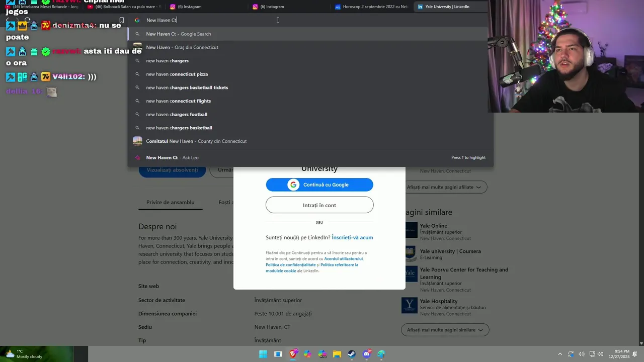The width and height of the screenshot is (644, 362).
Task: Open the Yale Hospitality page link
Action: (439, 301)
